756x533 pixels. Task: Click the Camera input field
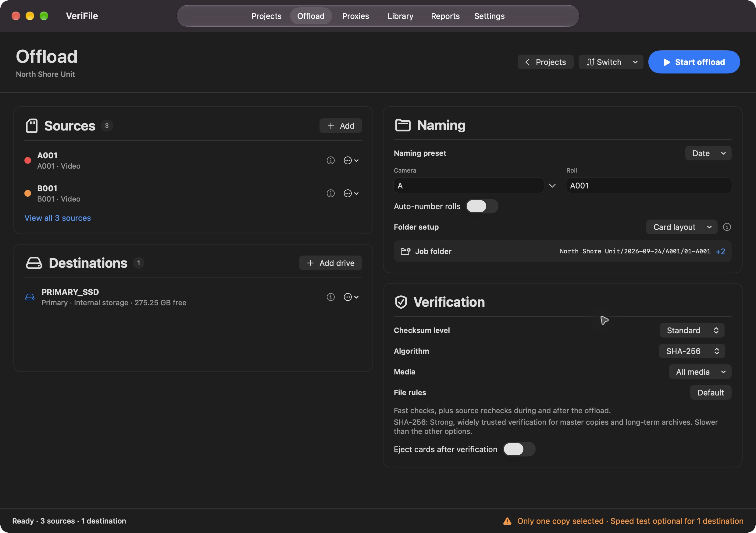[x=469, y=186]
